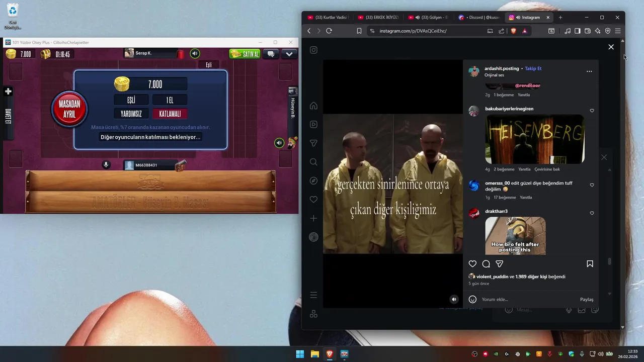The width and height of the screenshot is (644, 362).
Task: Open Brave Rewards triangle icon
Action: point(525,31)
